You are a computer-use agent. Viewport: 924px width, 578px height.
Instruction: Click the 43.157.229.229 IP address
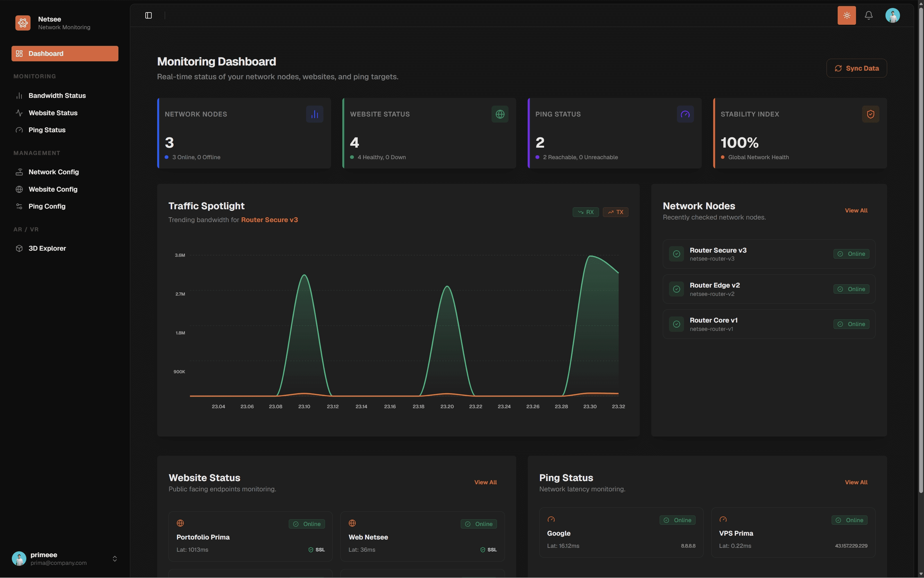point(851,546)
